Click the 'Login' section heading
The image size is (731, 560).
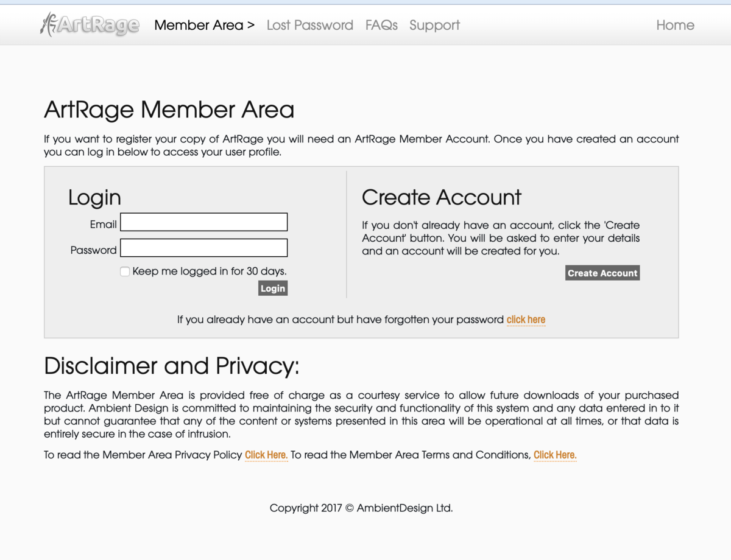coord(94,198)
